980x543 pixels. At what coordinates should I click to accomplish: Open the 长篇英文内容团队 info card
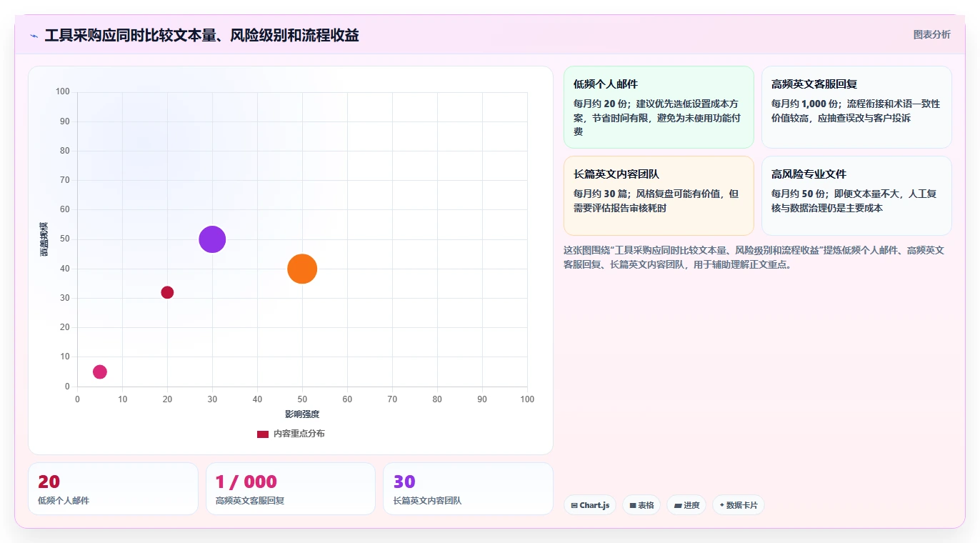[x=659, y=196]
